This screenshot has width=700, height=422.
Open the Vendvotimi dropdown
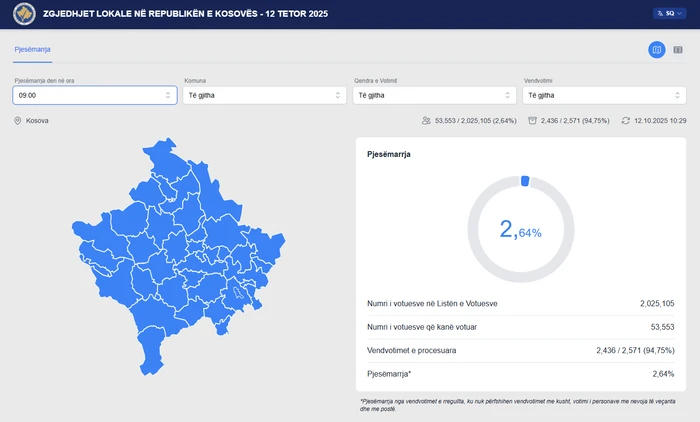602,95
